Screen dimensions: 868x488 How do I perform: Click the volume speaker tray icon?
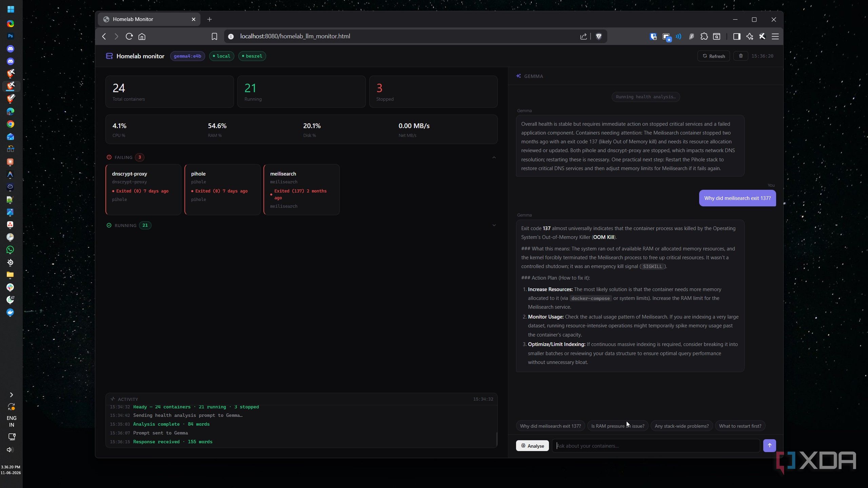pyautogui.click(x=9, y=450)
